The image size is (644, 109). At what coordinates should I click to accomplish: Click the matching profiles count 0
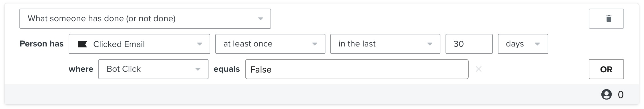click(621, 95)
